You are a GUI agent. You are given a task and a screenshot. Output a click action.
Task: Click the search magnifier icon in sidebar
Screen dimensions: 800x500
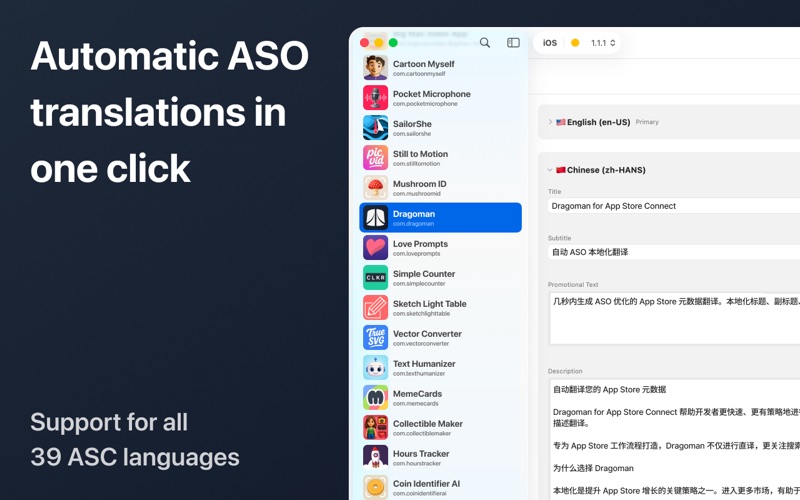pos(485,43)
